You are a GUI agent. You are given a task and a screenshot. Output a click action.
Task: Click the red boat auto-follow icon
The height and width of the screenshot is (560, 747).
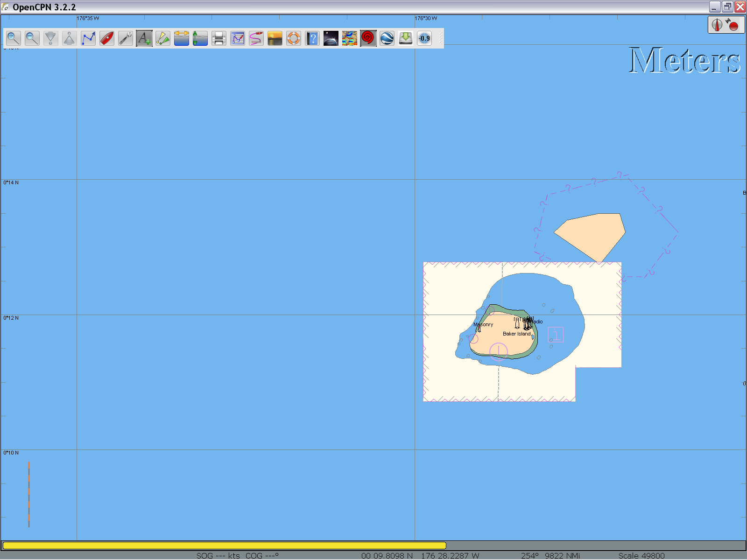[107, 38]
